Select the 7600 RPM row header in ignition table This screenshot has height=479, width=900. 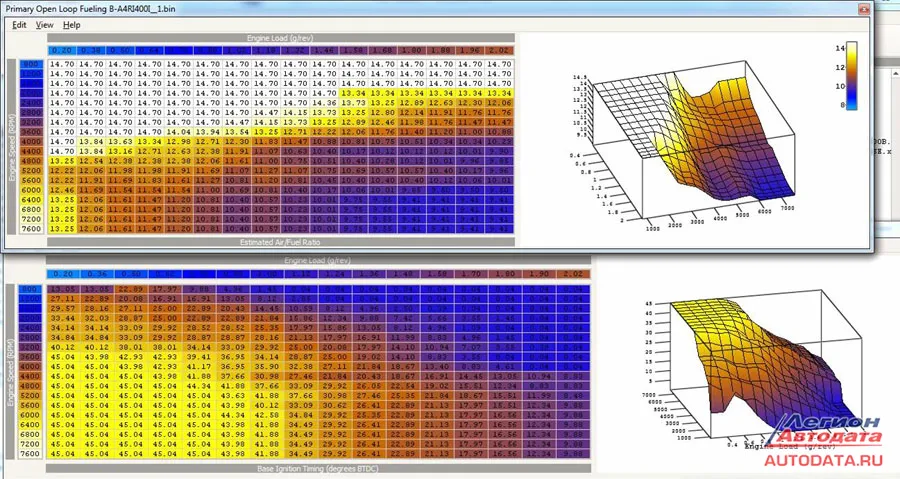click(x=31, y=453)
